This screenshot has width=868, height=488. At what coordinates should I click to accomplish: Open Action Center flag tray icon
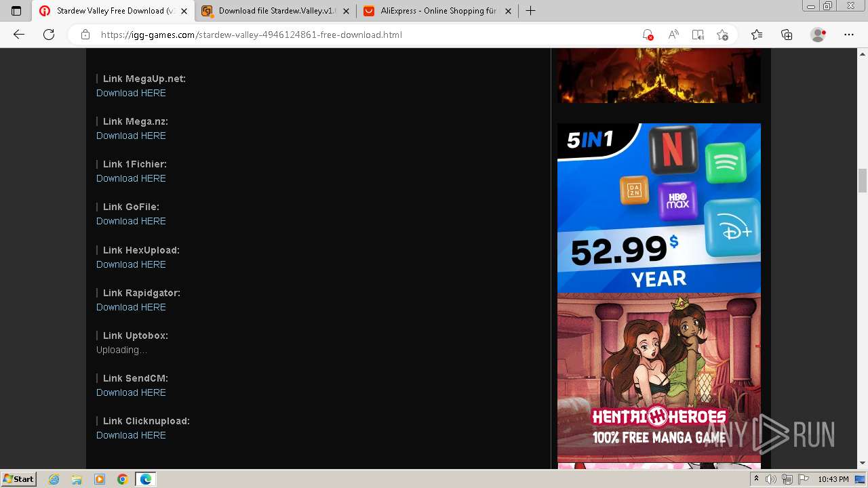[x=803, y=479]
